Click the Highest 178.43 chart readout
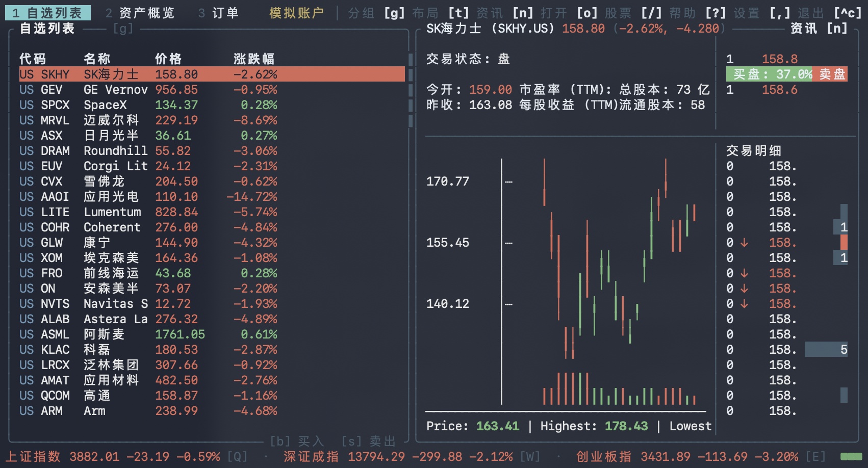The height and width of the screenshot is (468, 868). [594, 426]
